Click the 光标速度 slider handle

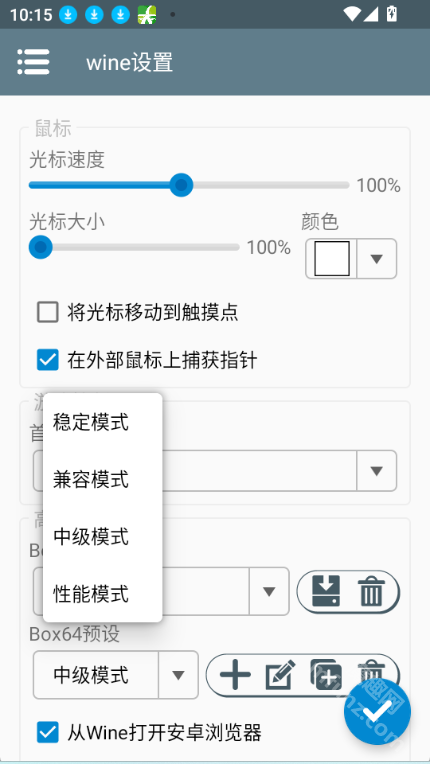[181, 185]
